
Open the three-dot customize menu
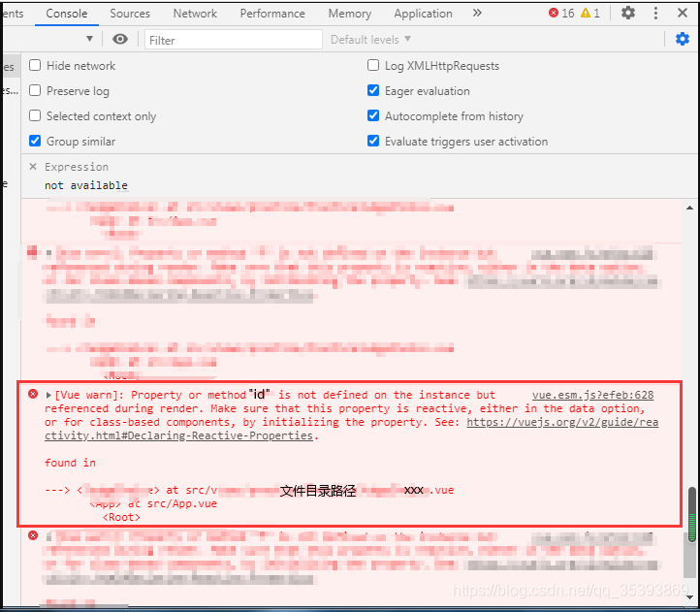click(655, 13)
